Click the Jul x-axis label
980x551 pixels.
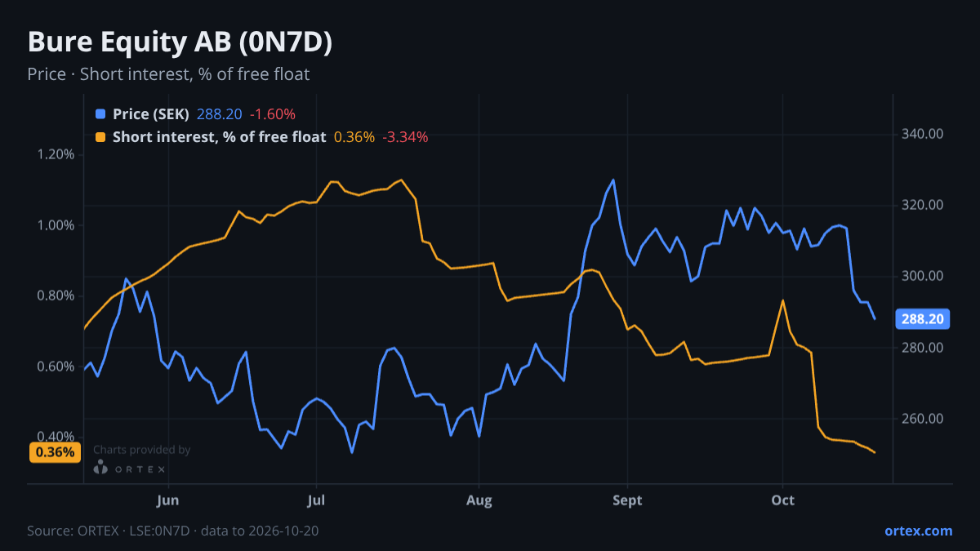pyautogui.click(x=316, y=500)
